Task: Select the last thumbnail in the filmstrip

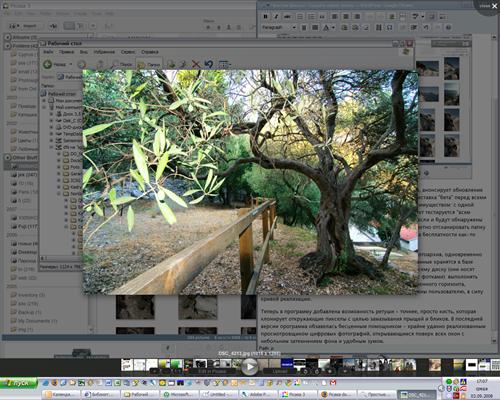Action: point(495,365)
